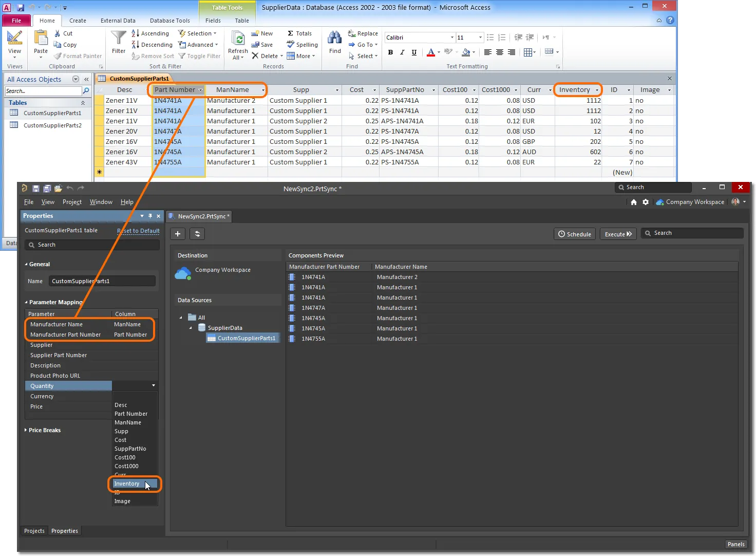
Task: Center text in Text Formatting group
Action: pos(500,52)
